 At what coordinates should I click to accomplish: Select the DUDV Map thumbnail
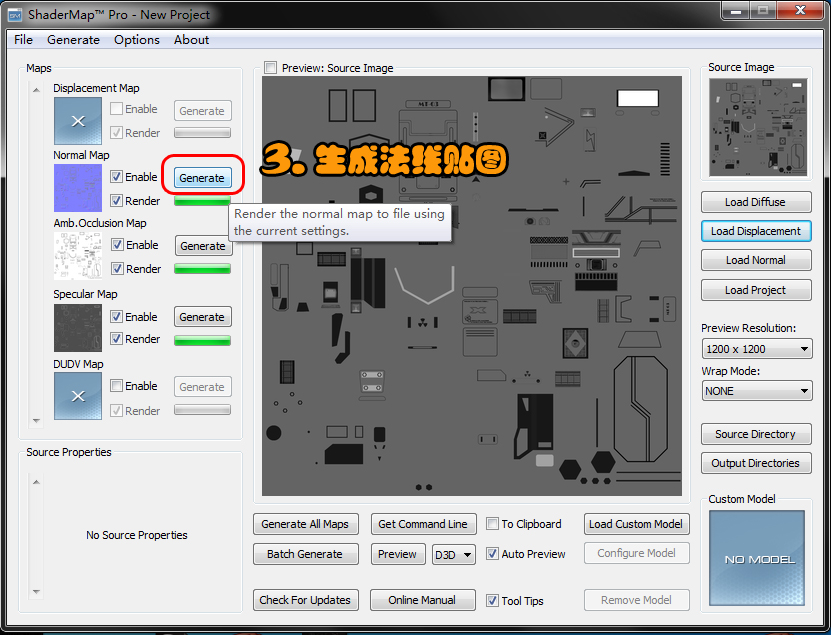[77, 396]
